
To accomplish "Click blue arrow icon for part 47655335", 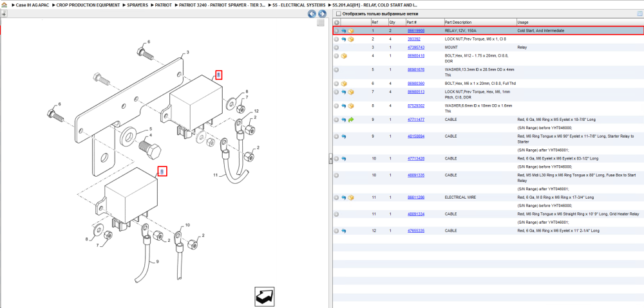I will 344,231.
